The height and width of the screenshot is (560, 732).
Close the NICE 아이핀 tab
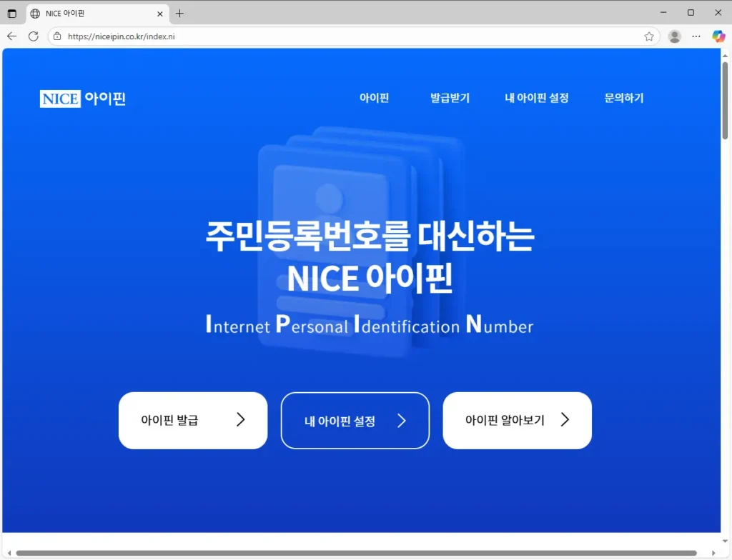pyautogui.click(x=159, y=14)
